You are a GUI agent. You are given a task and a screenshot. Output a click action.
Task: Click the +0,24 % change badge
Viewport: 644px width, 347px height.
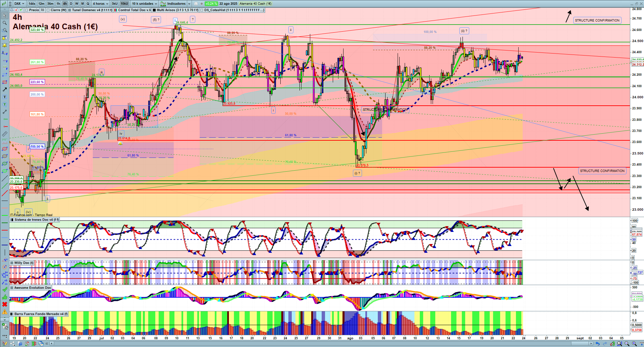click(x=211, y=4)
